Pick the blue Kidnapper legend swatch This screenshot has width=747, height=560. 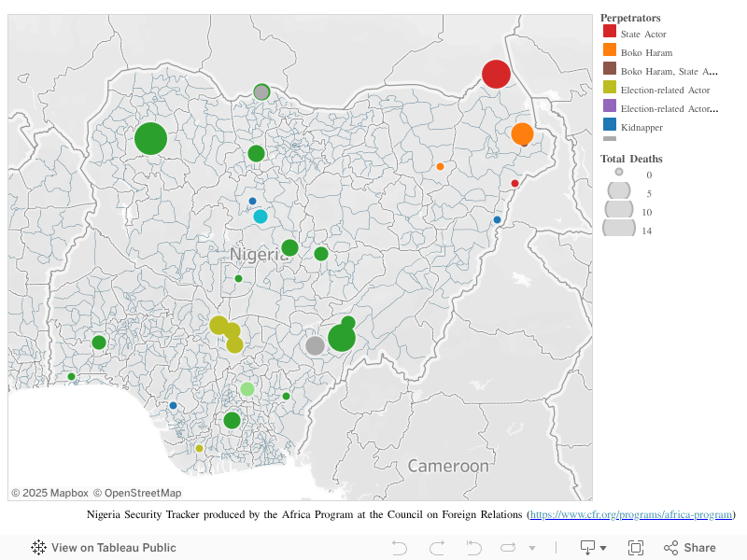(x=609, y=125)
